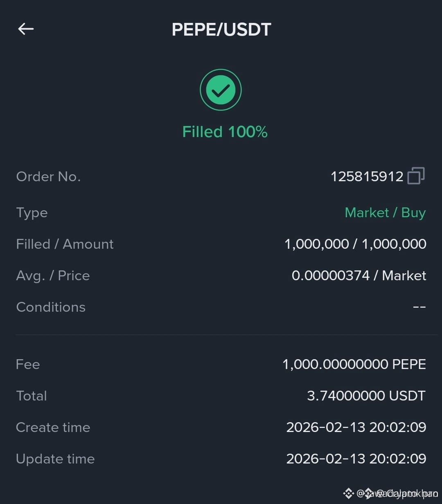Tap the green checkmark status icon
The width and height of the screenshot is (442, 504).
[x=221, y=90]
